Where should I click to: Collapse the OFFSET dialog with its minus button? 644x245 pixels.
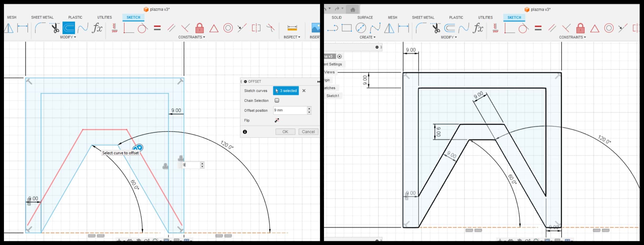click(245, 82)
